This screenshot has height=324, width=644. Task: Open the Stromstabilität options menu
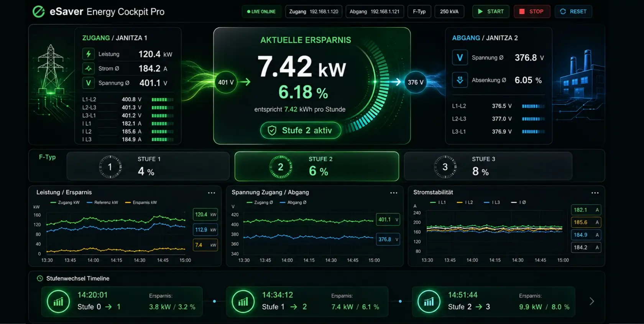coord(595,193)
